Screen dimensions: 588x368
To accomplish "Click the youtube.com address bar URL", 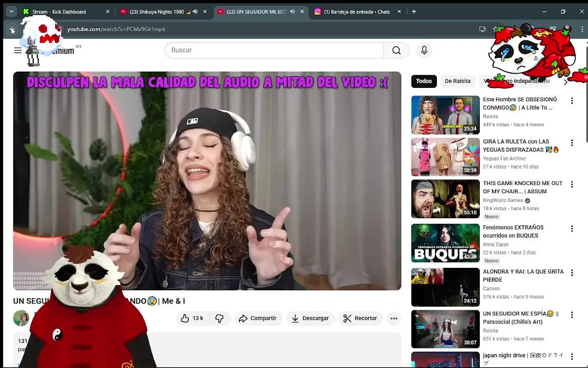I will 116,29.
